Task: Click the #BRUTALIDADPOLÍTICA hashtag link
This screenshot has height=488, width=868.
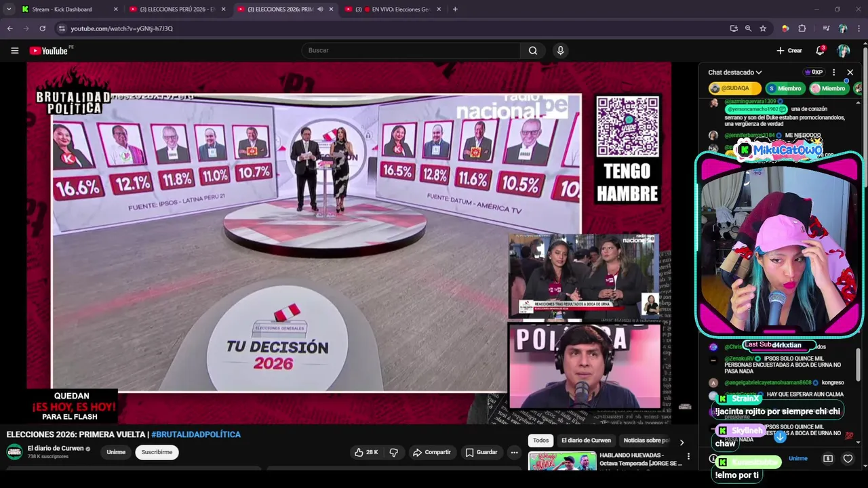Action: [x=196, y=434]
